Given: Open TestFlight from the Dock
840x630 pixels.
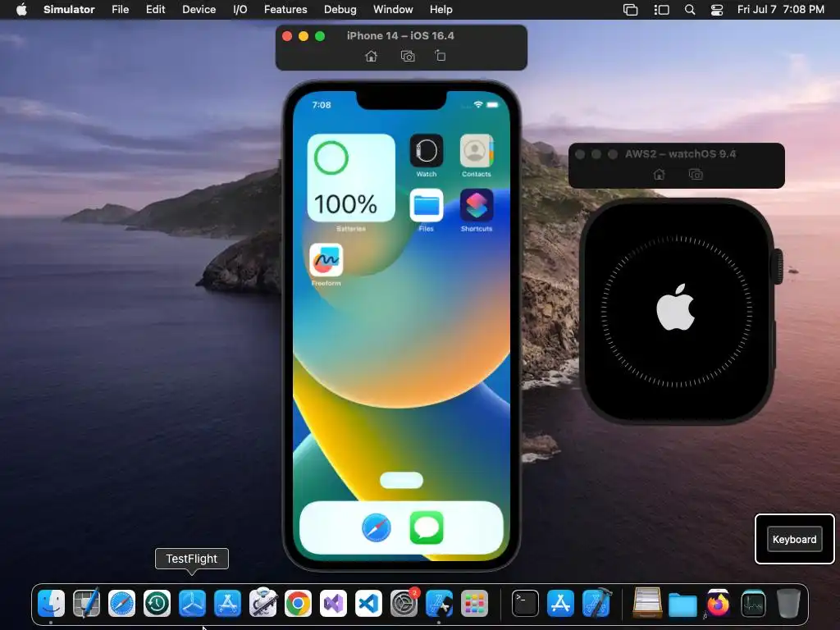Looking at the screenshot, I should 192,604.
